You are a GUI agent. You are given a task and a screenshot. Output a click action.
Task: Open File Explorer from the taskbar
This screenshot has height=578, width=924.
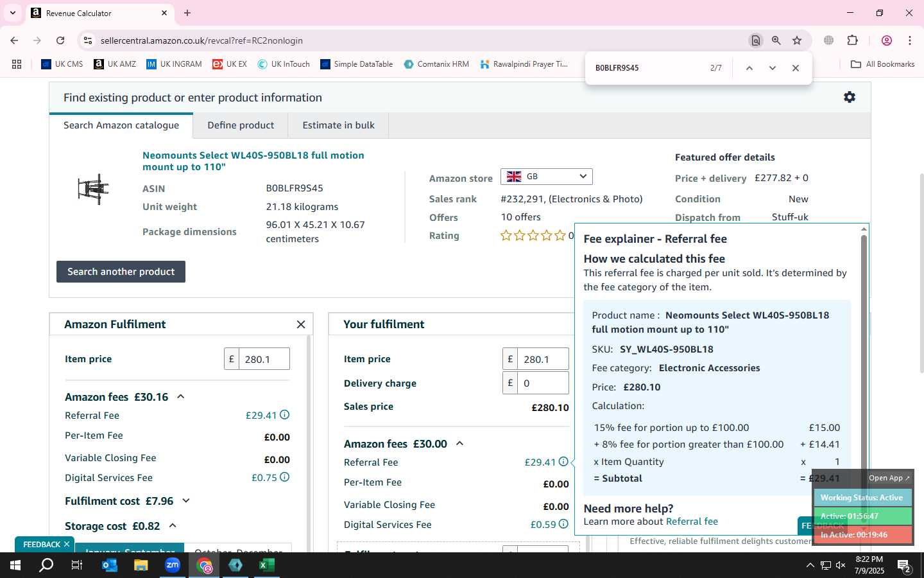[x=141, y=565]
